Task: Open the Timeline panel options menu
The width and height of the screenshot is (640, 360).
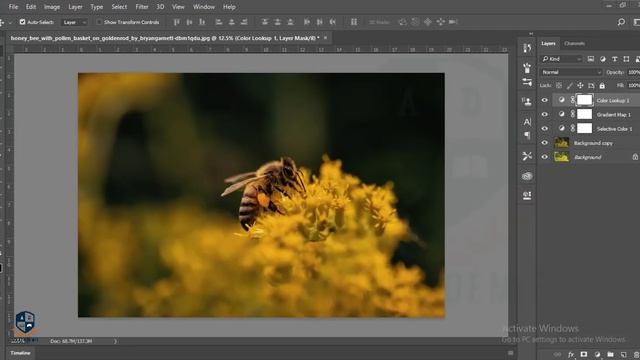Action: pyautogui.click(x=511, y=353)
